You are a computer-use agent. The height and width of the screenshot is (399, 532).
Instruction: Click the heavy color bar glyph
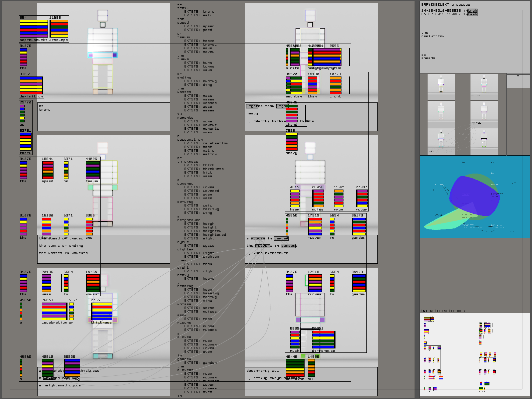point(292,142)
